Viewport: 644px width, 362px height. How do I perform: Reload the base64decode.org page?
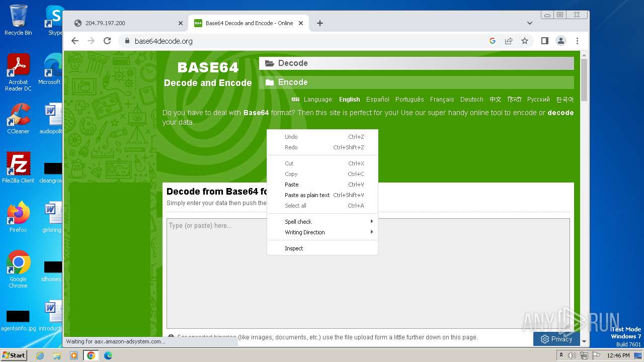coord(107,41)
